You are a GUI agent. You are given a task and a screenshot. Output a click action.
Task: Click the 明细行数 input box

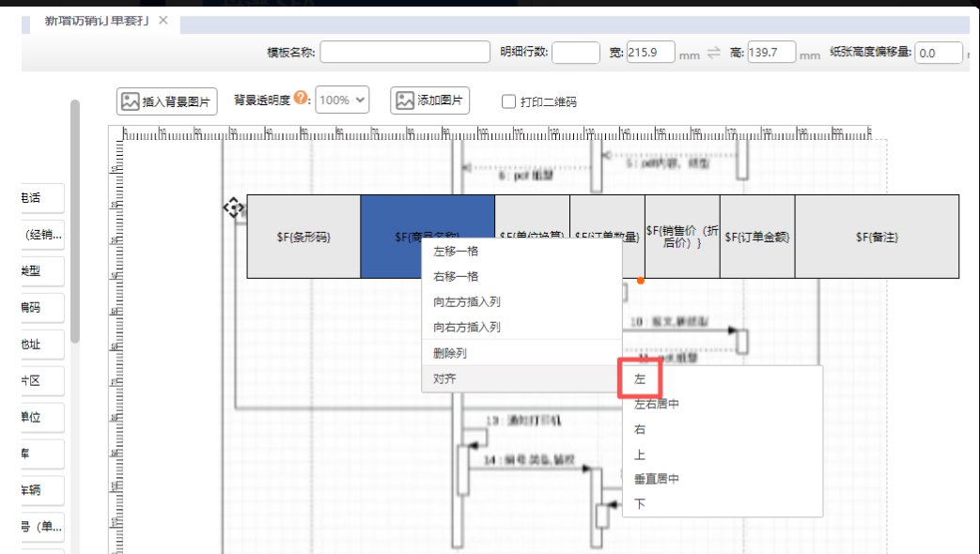575,53
